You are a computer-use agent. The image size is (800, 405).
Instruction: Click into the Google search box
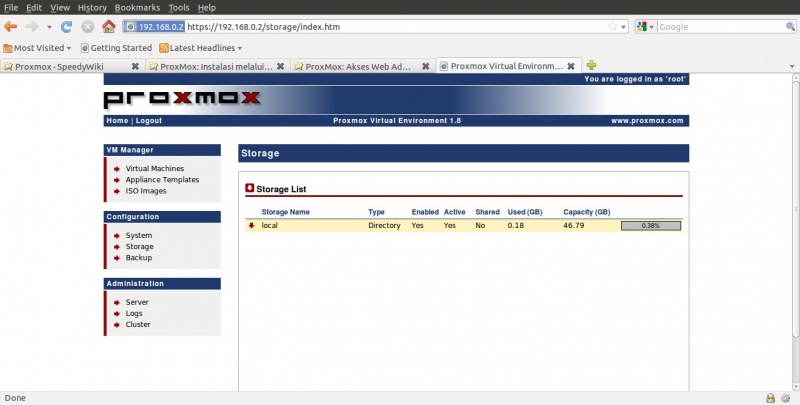[x=721, y=27]
